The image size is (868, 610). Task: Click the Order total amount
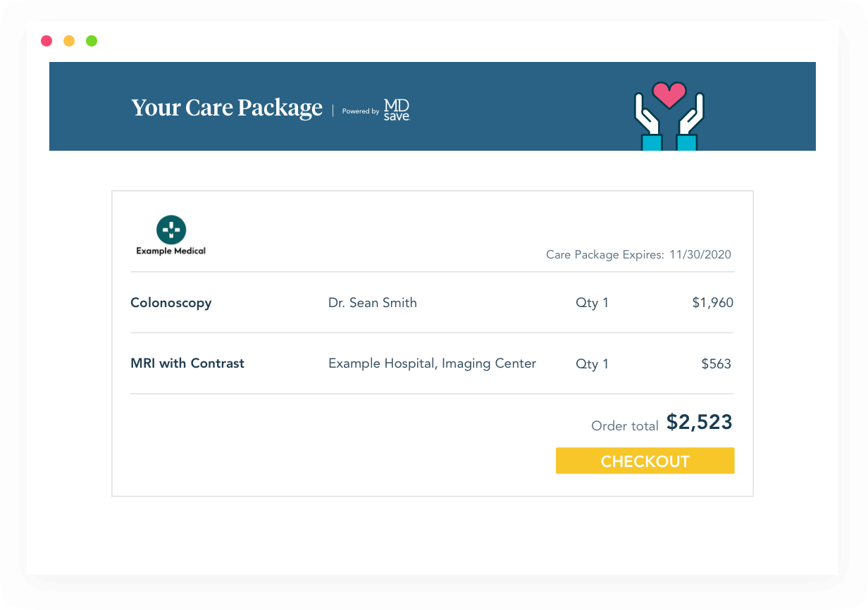tap(699, 423)
